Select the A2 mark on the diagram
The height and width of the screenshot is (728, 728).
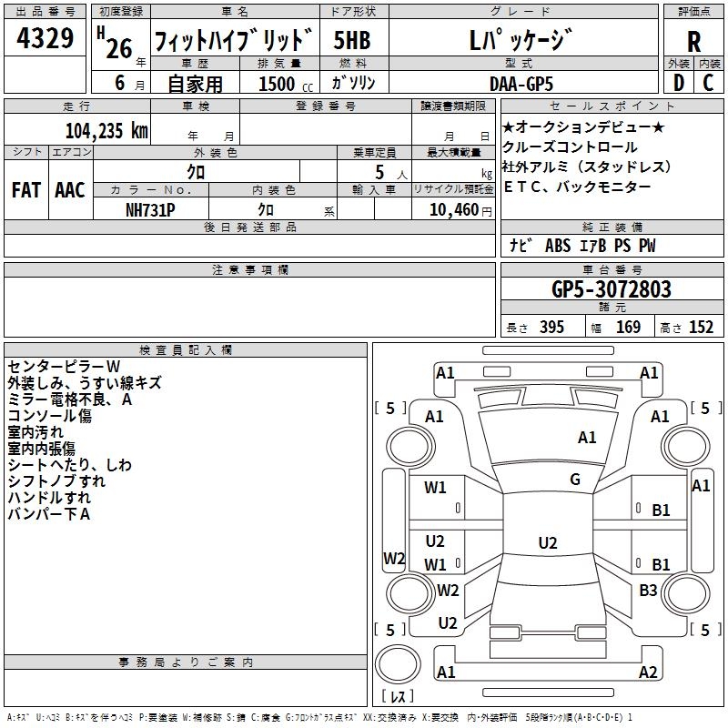pos(648,672)
